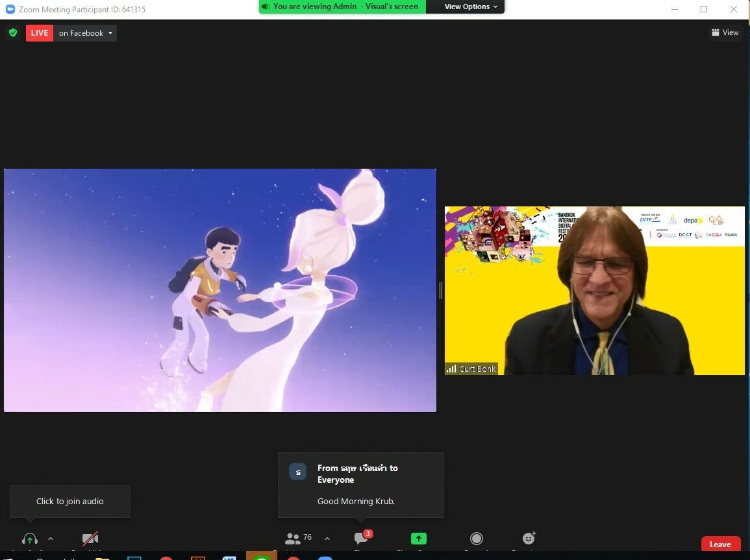Screen dimensions: 750x560
Task: Click the Zoom app icon in title bar
Action: pyautogui.click(x=10, y=9)
